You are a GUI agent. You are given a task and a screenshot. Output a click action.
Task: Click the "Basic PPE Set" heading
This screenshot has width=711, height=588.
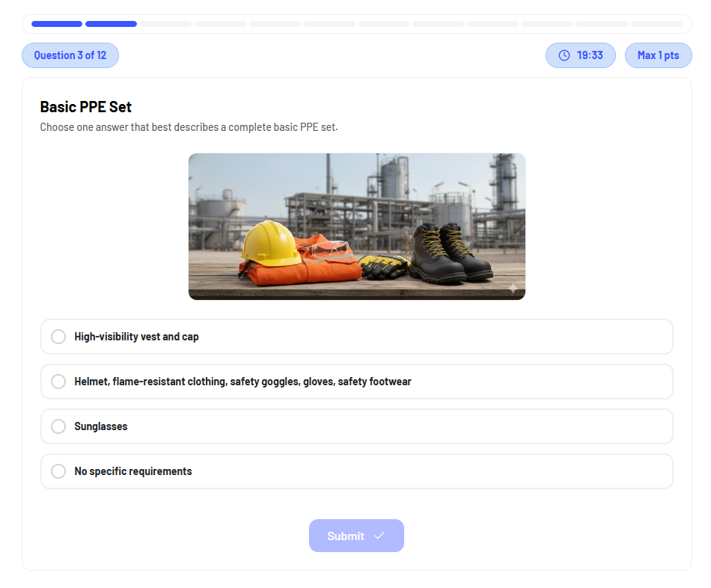tap(86, 107)
